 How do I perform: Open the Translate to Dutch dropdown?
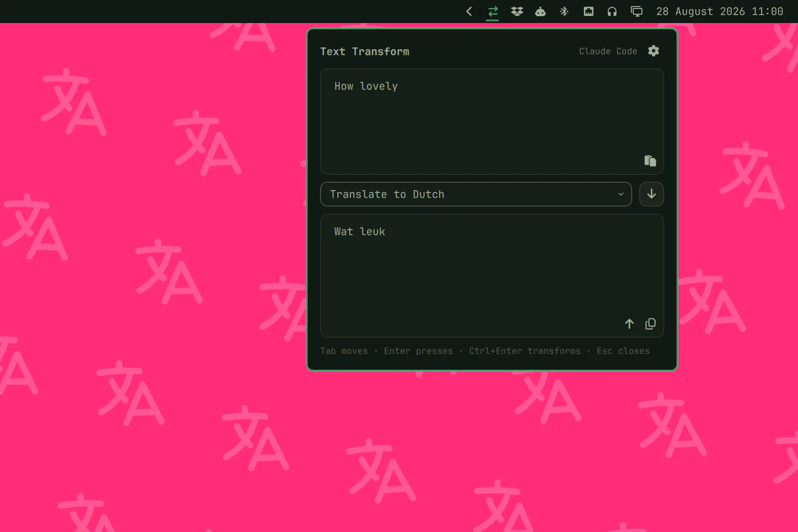click(x=476, y=194)
